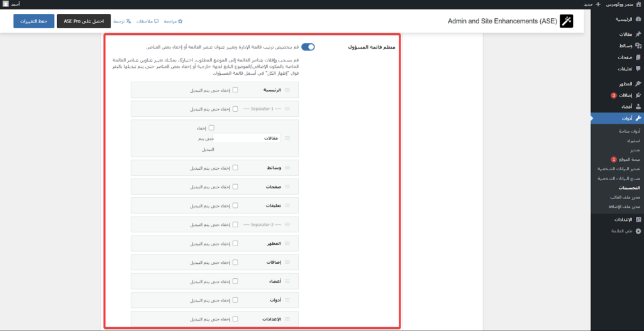The width and height of the screenshot is (644, 331).
Task: Click the comment bubble icon beside ملاحظات
Action: [156, 21]
